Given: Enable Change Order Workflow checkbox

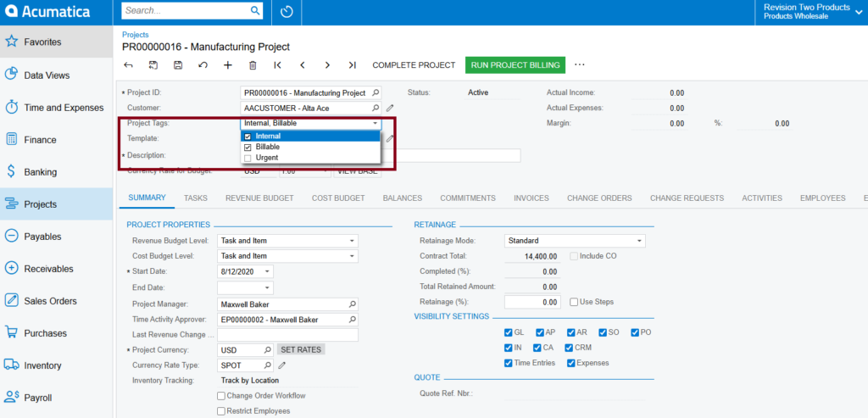Looking at the screenshot, I should click(221, 396).
